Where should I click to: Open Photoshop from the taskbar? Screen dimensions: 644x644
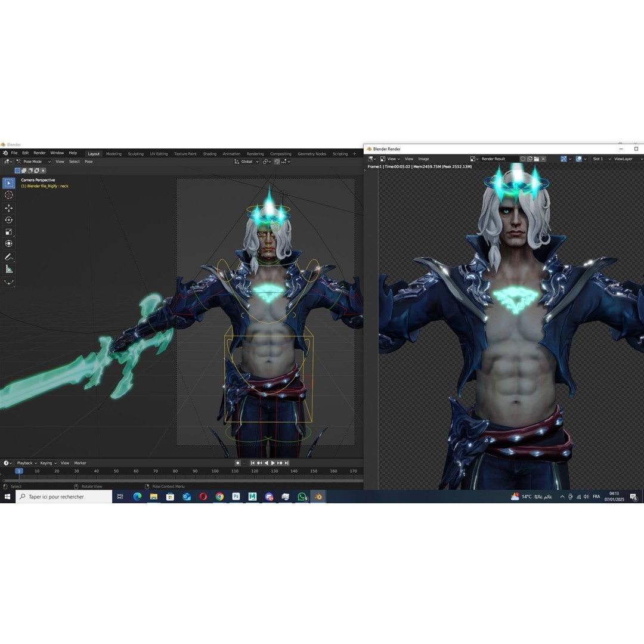pyautogui.click(x=236, y=497)
